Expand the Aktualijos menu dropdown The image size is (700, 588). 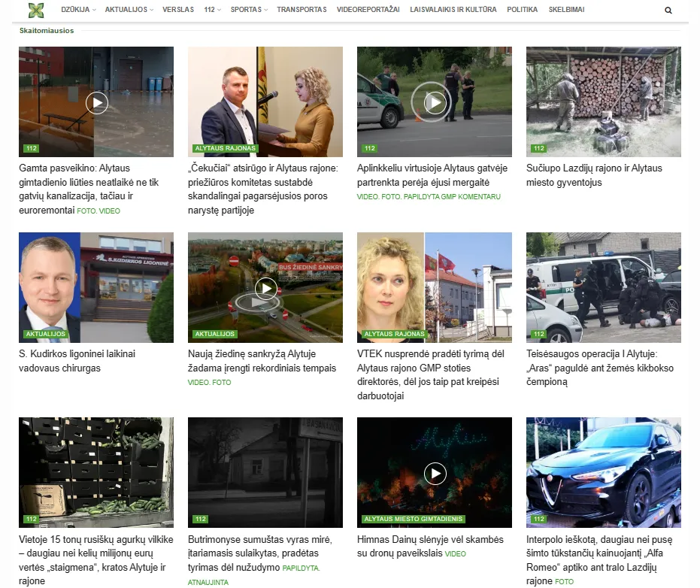[x=129, y=10]
